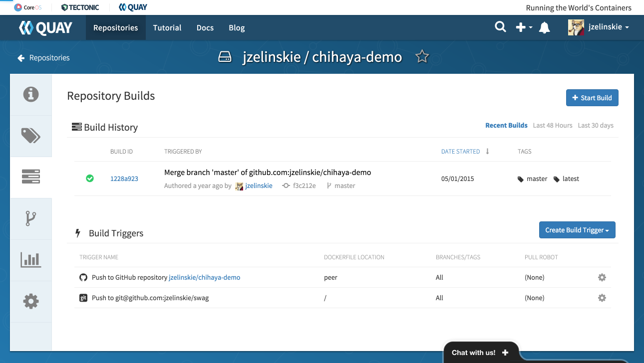Select the Builds sidebar tab icon
This screenshot has height=363, width=644.
pos(31,177)
